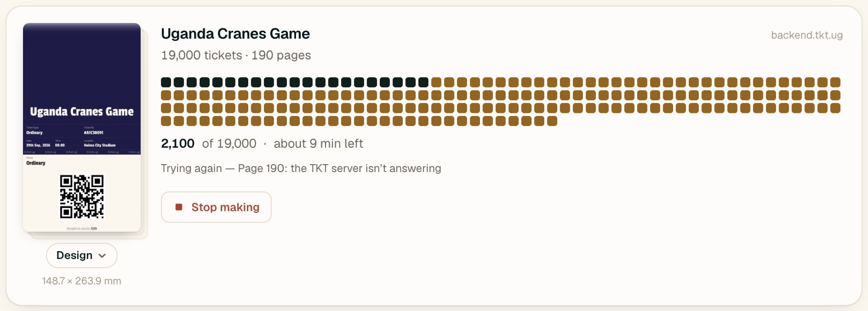This screenshot has width=868, height=311.
Task: Click the last dark completed page square
Action: pos(424,82)
